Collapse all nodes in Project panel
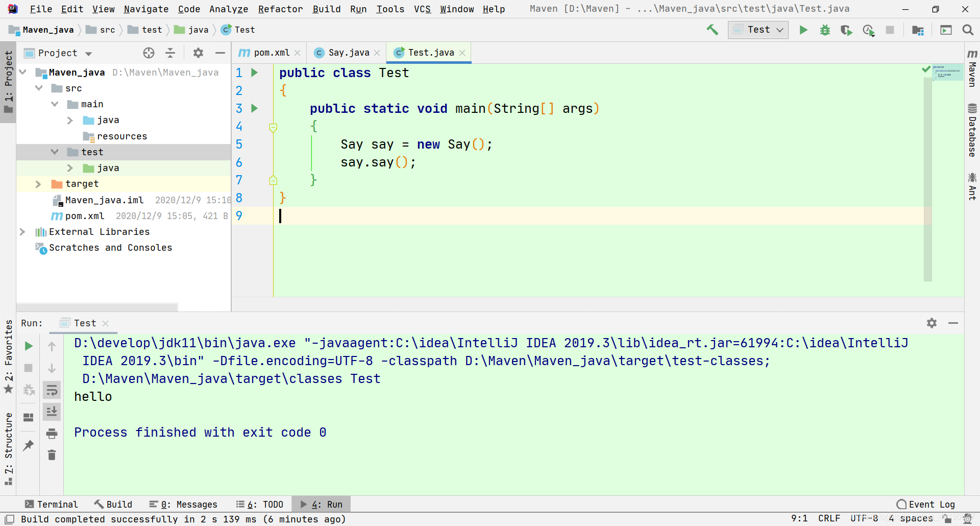This screenshot has height=526, width=980. coord(170,53)
